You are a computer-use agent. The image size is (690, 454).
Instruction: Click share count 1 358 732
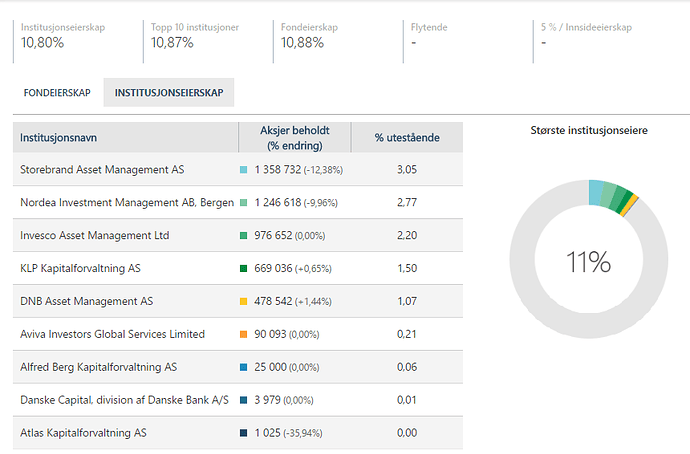point(278,170)
